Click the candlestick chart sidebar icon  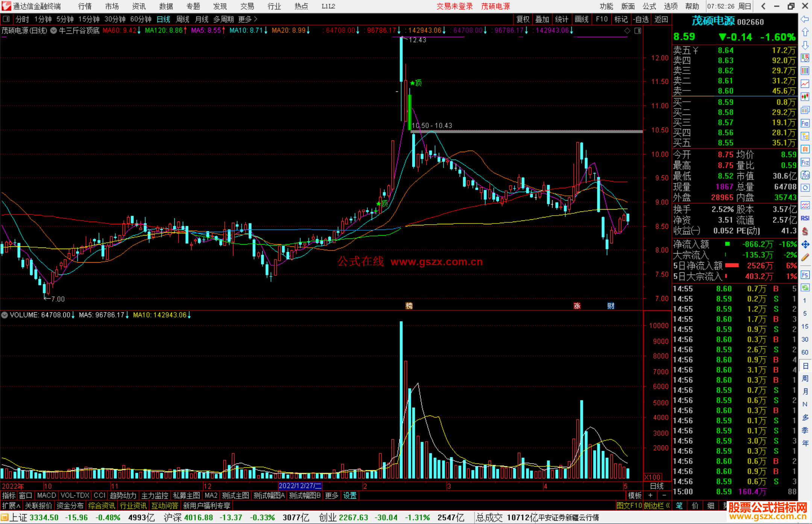805,97
